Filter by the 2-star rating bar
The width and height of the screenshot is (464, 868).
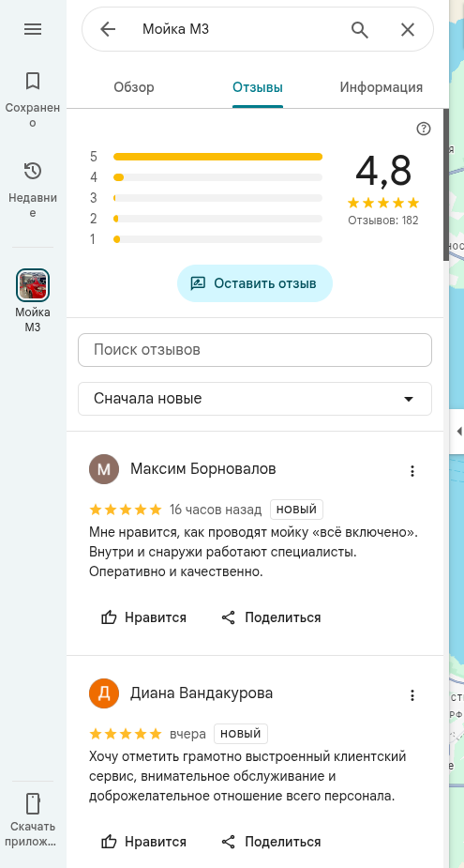(206, 219)
